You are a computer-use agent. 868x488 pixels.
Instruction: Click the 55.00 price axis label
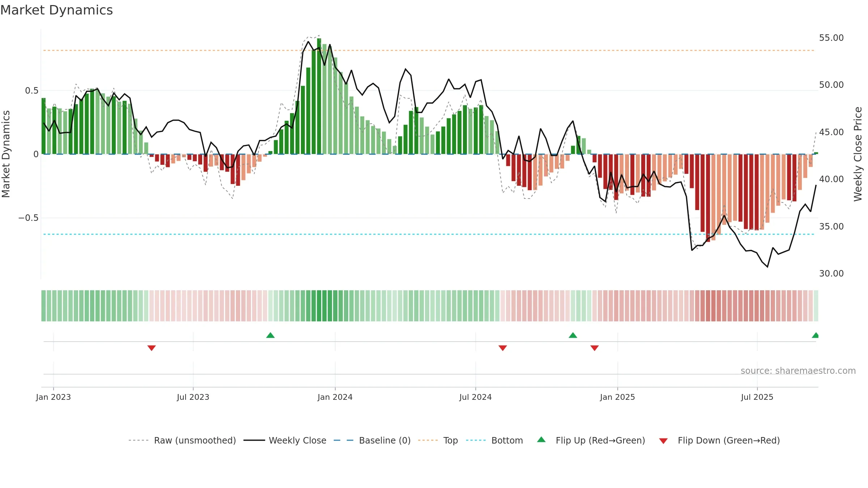[x=831, y=38]
